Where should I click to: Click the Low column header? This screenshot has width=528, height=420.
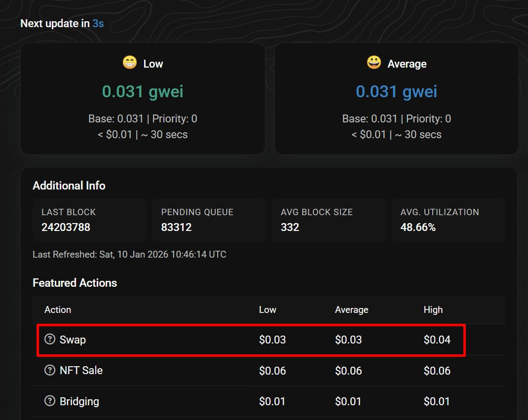267,310
